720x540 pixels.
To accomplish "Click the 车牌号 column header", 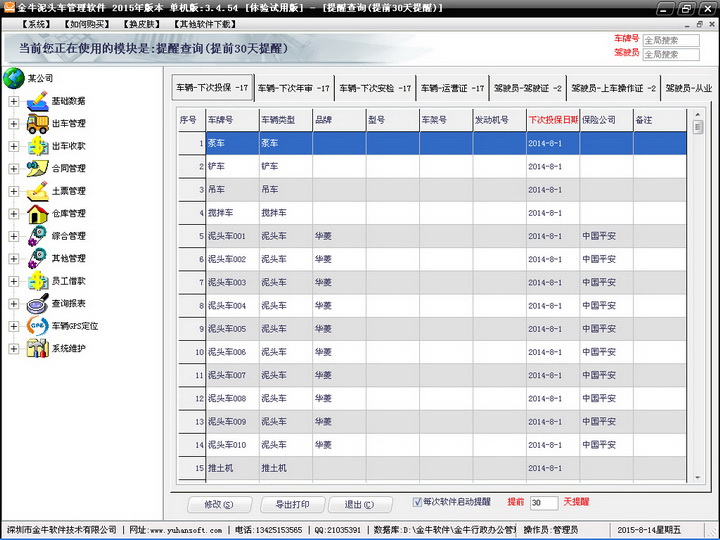I will pos(232,120).
